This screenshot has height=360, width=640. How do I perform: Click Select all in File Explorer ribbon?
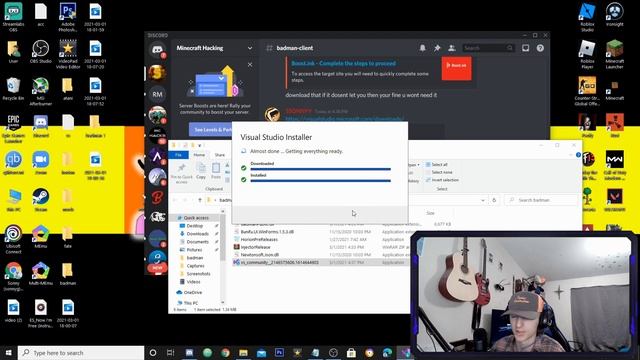tap(437, 164)
